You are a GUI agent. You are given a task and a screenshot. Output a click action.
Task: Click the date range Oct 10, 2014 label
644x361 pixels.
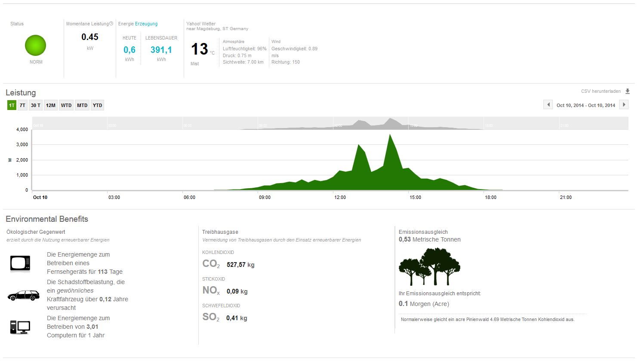point(586,105)
